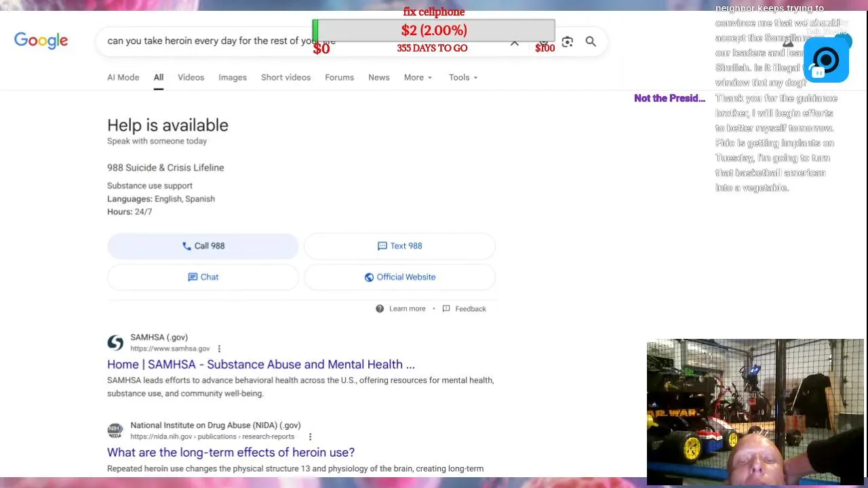Switch to Videos tab
868x488 pixels.
(x=191, y=77)
